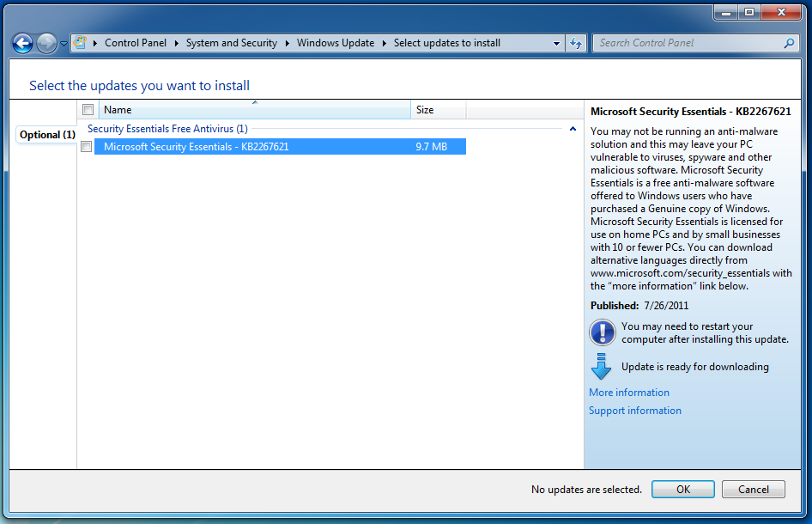Viewport: 812px width, 524px height.
Task: Navigate to System and Security breadcrumb
Action: pos(231,43)
